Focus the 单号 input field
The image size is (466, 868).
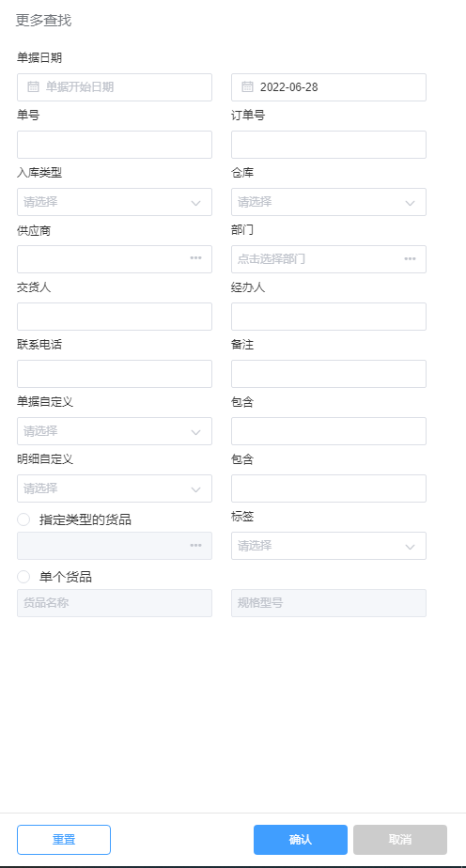[x=115, y=145]
